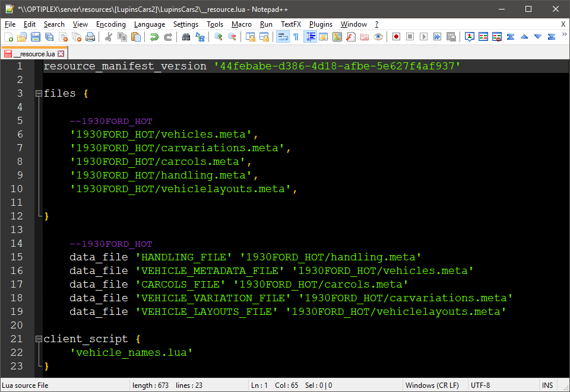Open the View menu

pyautogui.click(x=80, y=24)
